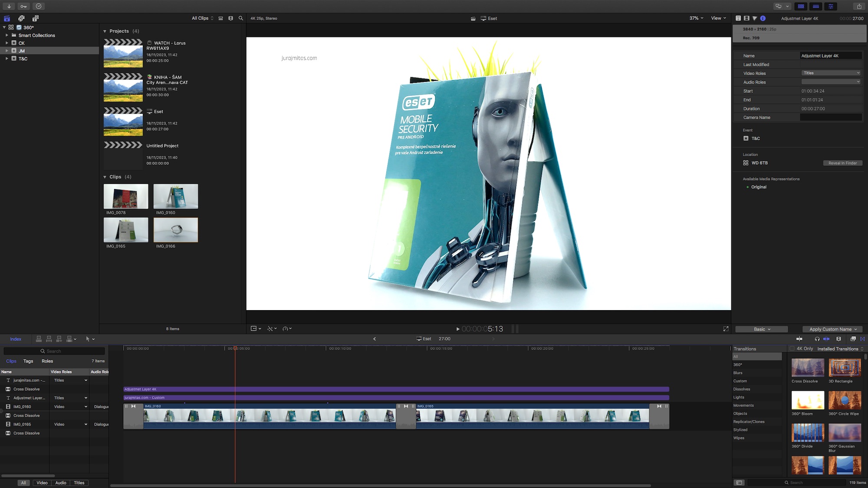Collapse the Projects section triangle

click(105, 31)
